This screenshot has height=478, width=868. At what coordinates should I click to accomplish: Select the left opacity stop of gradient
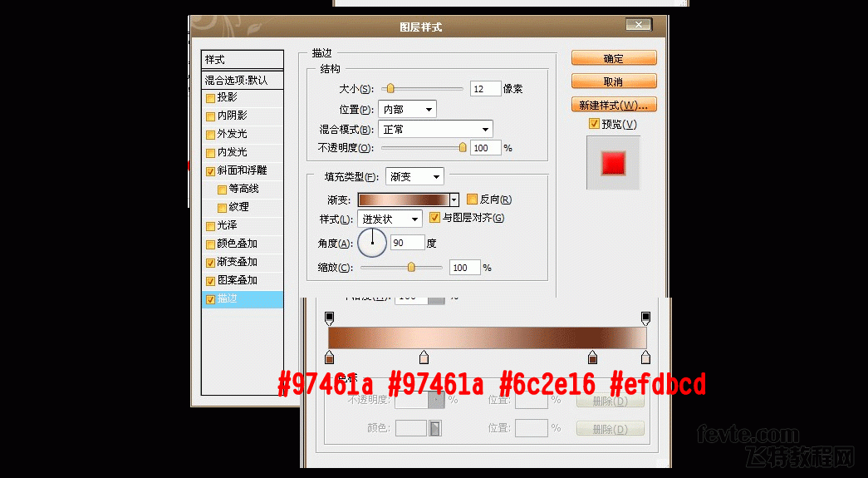tap(330, 318)
